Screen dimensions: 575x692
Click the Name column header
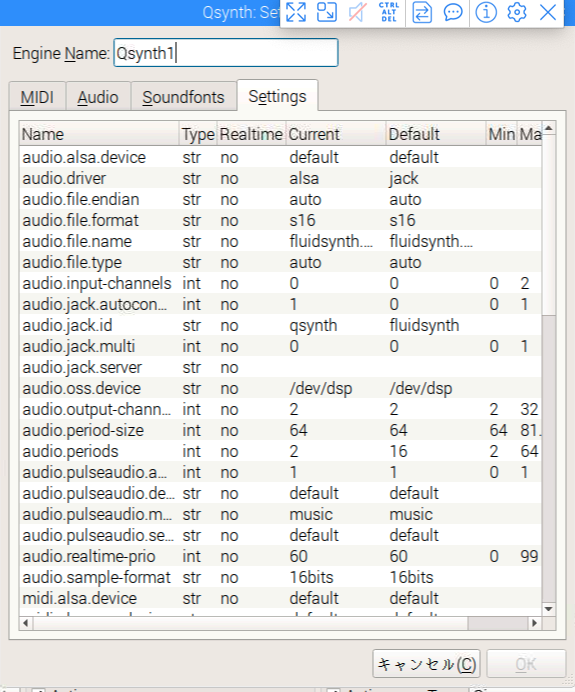(x=99, y=134)
